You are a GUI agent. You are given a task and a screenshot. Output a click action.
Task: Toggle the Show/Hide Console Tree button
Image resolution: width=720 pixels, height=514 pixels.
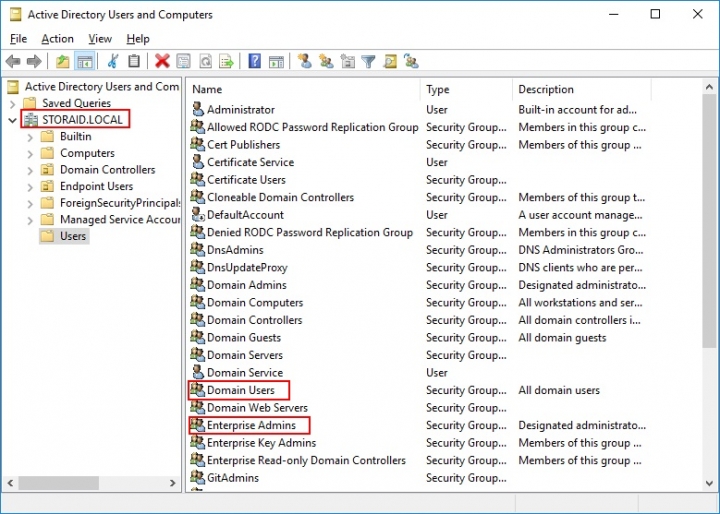coord(85,61)
